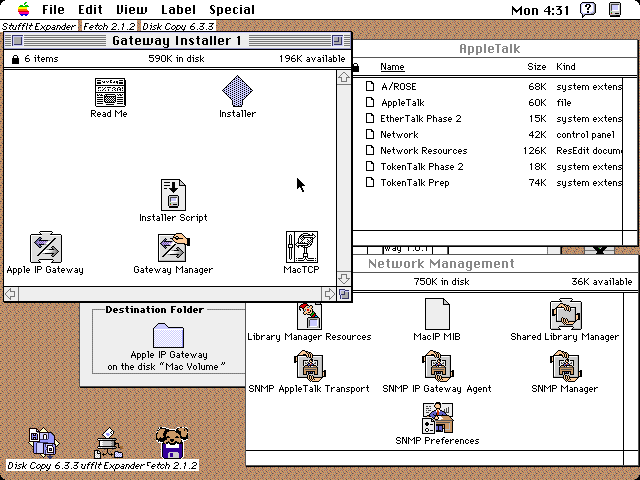This screenshot has height=480, width=640.
Task: Click "750K in disk" in Network Management
Action: click(x=441, y=282)
